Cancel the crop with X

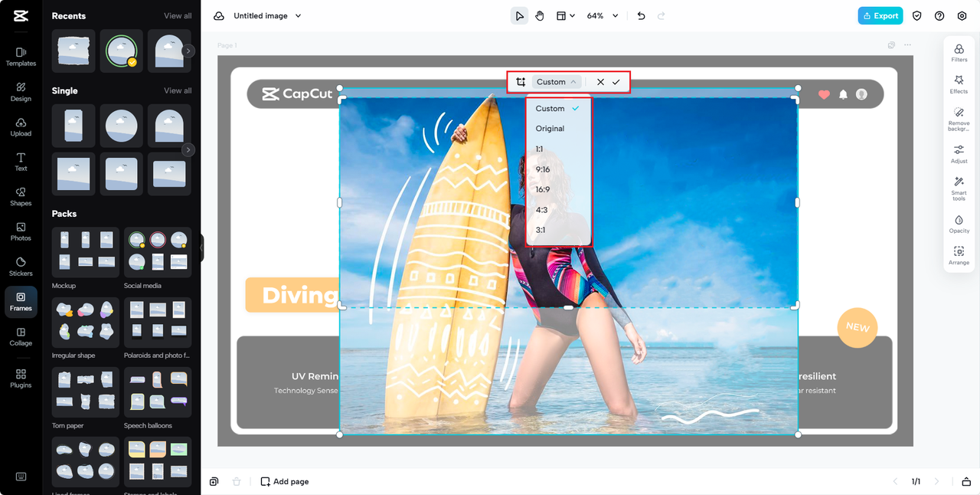(x=600, y=82)
